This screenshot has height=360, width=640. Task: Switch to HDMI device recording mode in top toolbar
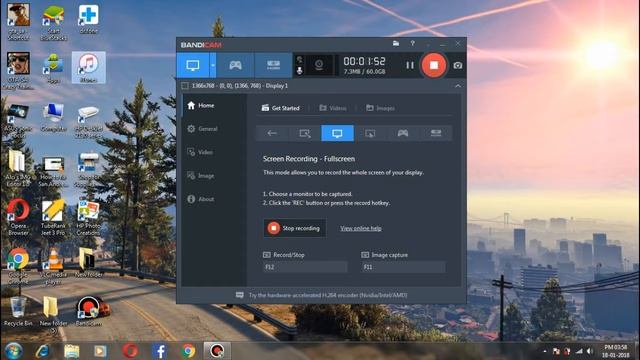273,65
